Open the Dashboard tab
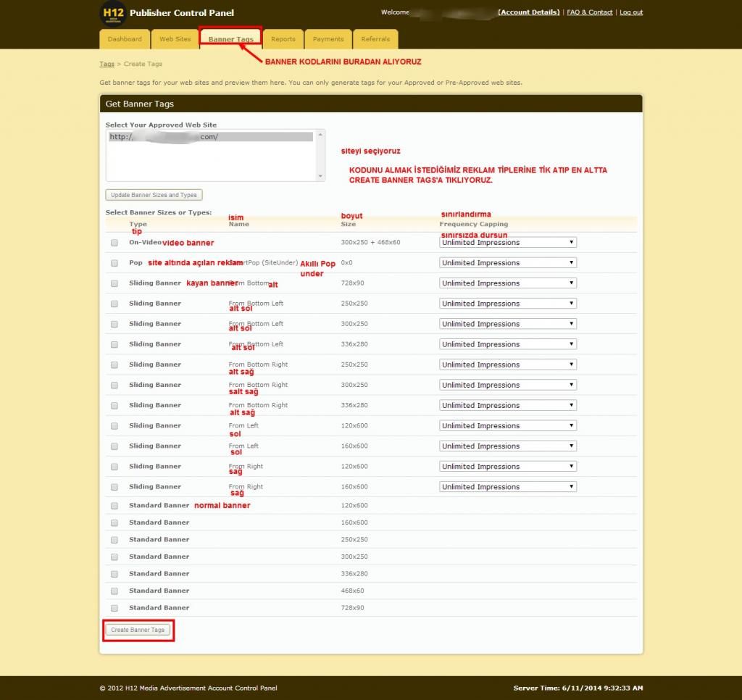 pyautogui.click(x=125, y=39)
